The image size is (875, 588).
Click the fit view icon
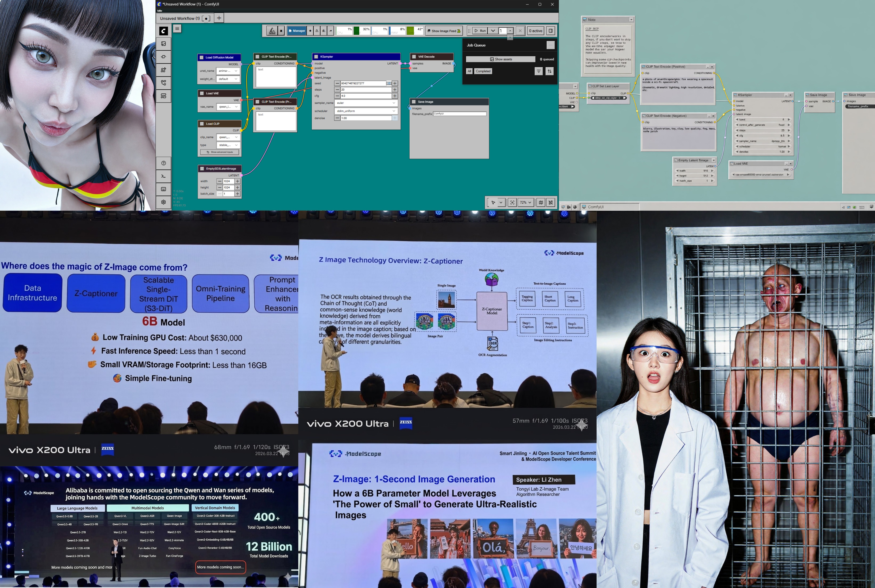[512, 202]
